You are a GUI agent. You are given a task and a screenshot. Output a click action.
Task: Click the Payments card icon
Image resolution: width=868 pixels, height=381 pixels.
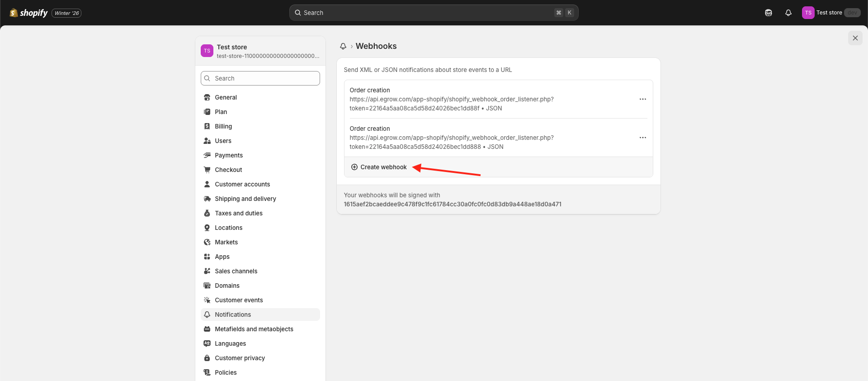207,155
